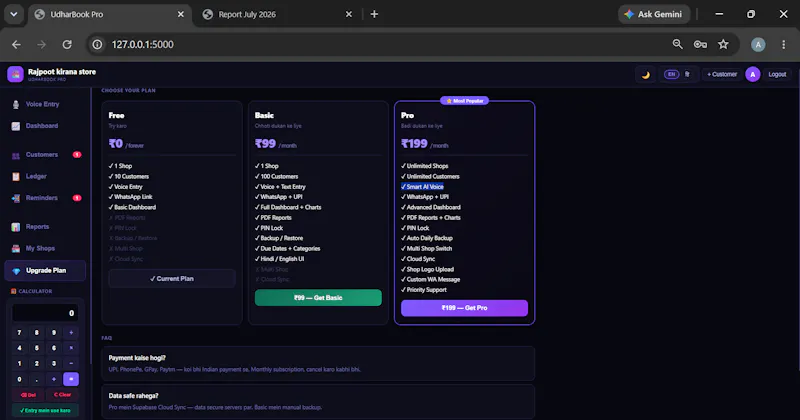This screenshot has width=800, height=420.
Task: Open the purple 'A' user avatar in app header
Action: pos(753,75)
